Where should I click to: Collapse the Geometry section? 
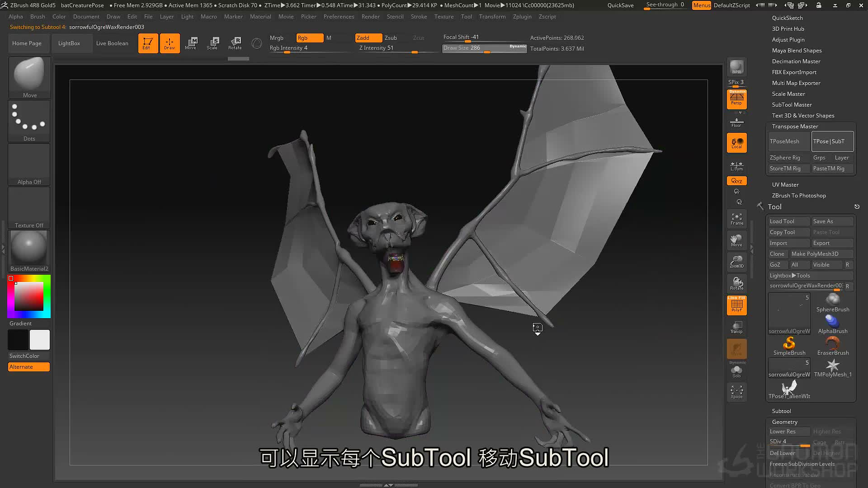point(784,422)
